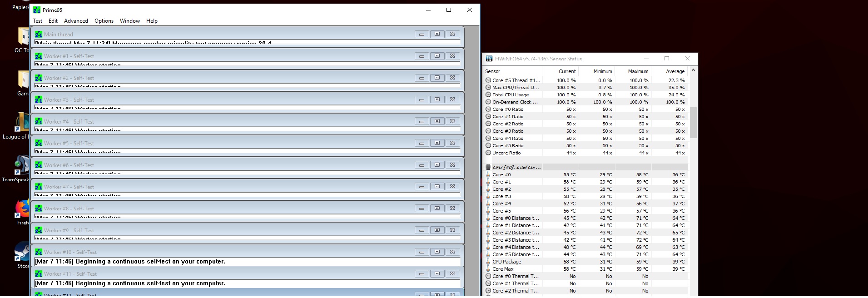This screenshot has width=868, height=298.
Task: Open the Help menu in Prime95
Action: [152, 21]
